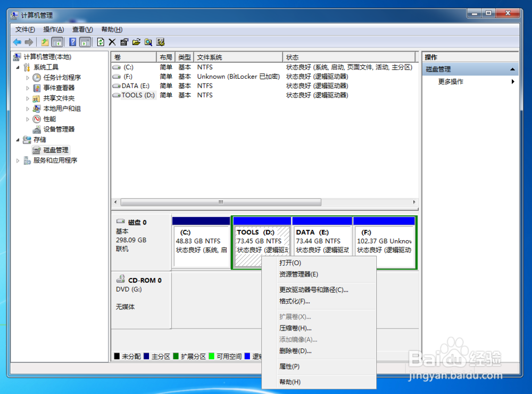Click the Computer Management root icon
This screenshot has width=532, height=394.
tap(17, 57)
